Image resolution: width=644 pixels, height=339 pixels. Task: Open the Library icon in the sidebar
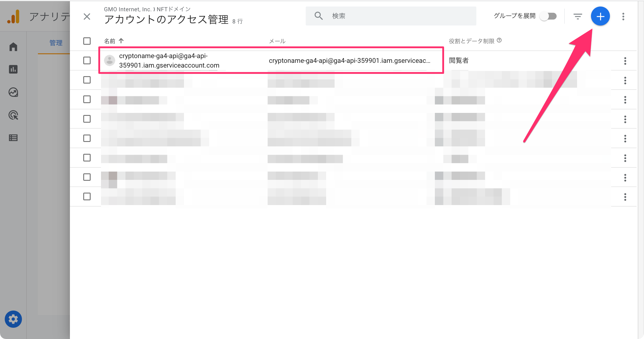pyautogui.click(x=13, y=138)
